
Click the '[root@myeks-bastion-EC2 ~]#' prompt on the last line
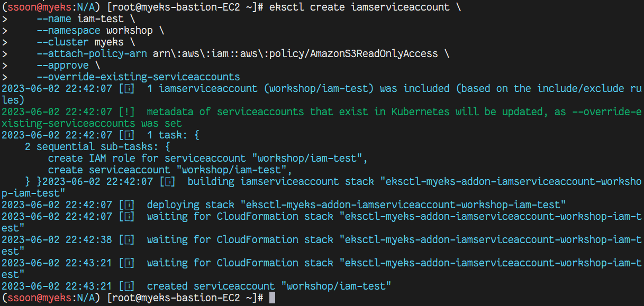[185, 298]
